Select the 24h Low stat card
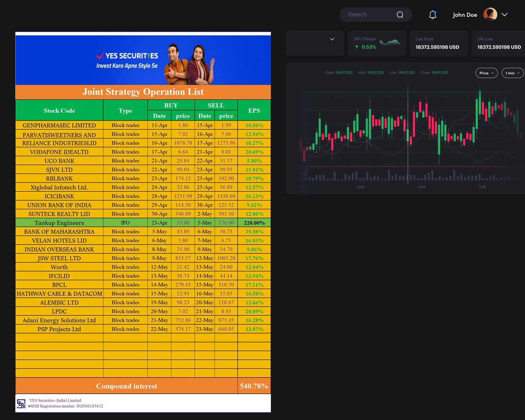The height and width of the screenshot is (420, 525). (x=499, y=43)
